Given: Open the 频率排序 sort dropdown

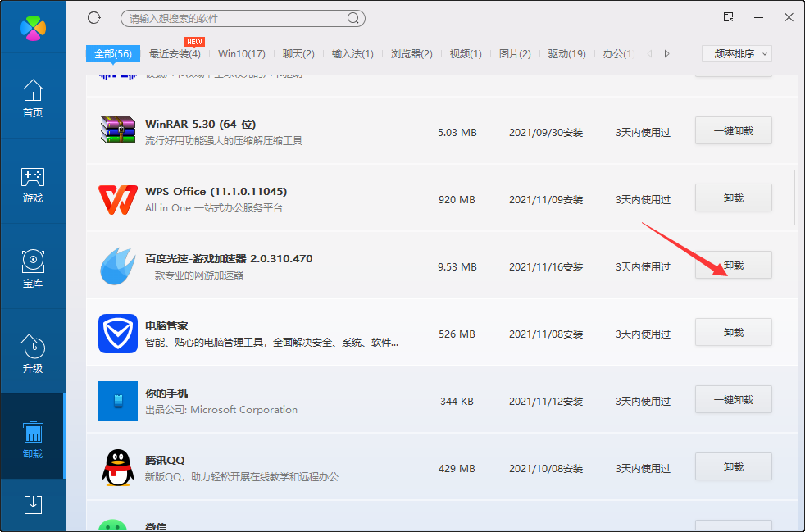Looking at the screenshot, I should (x=737, y=54).
